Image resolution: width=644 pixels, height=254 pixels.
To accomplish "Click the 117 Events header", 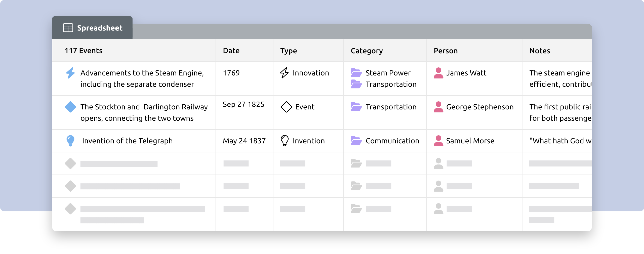I will [84, 51].
